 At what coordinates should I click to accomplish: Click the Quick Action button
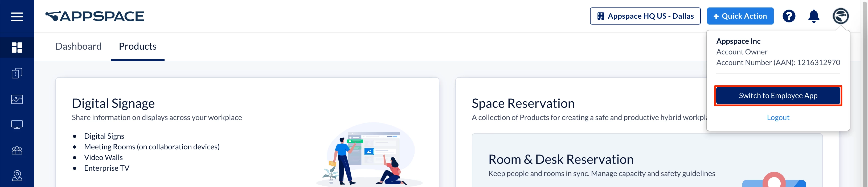coord(740,16)
